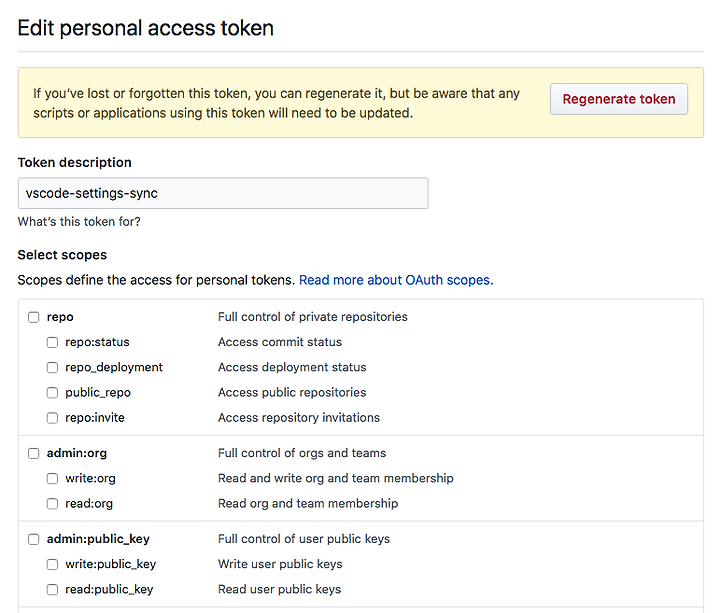
Task: Click the admin:public_key label text
Action: tap(98, 539)
